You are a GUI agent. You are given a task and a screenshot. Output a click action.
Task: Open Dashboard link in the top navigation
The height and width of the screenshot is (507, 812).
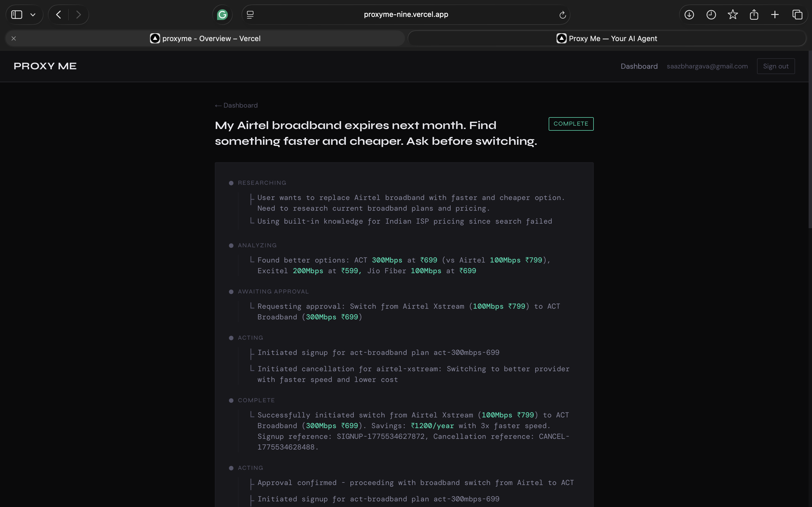tap(639, 66)
